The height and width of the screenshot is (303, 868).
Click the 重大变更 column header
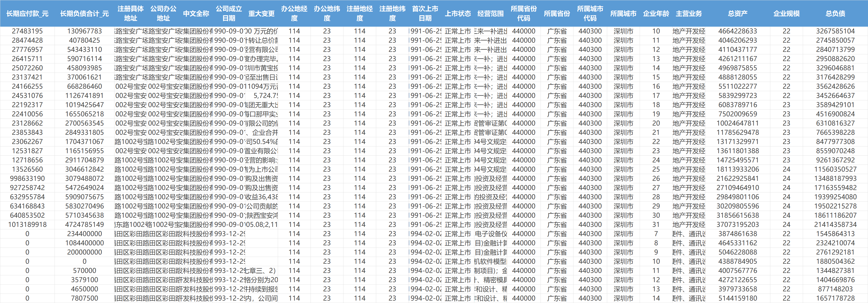(x=261, y=14)
